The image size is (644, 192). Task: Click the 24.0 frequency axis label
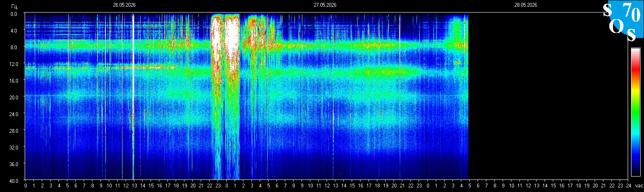tap(13, 114)
